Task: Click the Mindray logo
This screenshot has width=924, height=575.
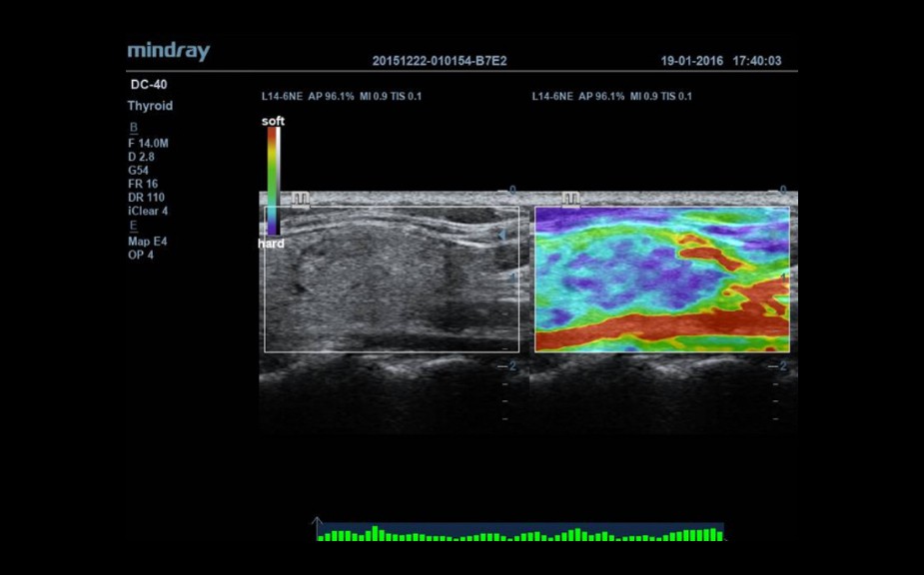Action: tap(168, 52)
